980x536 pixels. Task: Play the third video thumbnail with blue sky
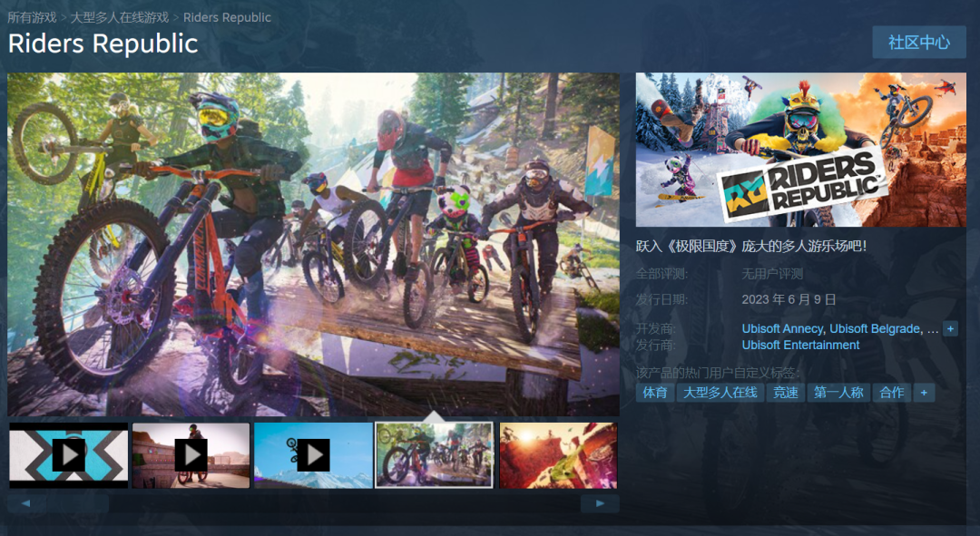coord(313,455)
